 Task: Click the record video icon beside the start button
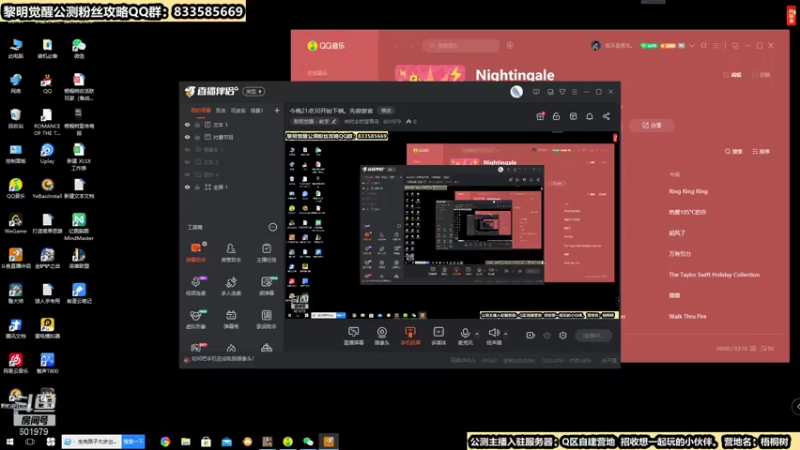[x=531, y=335]
